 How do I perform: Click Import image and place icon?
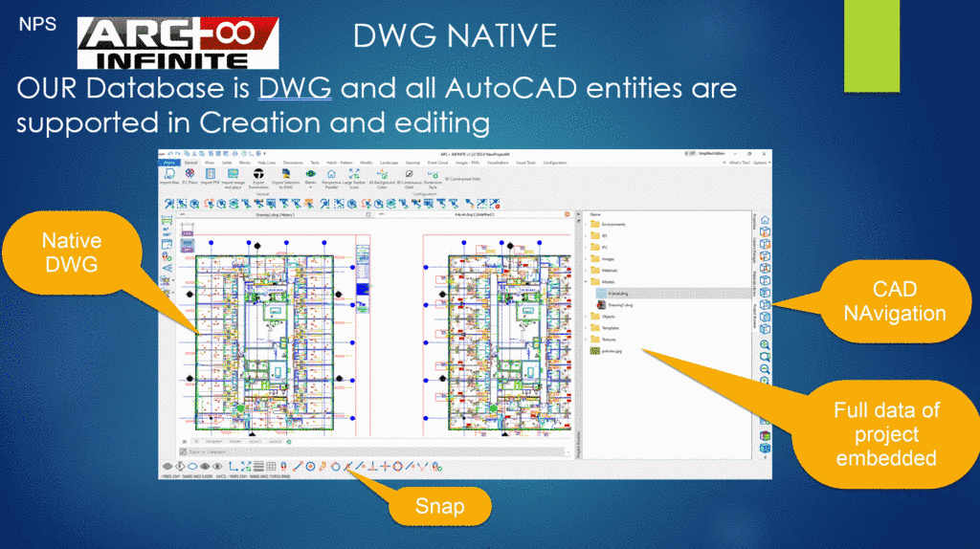[234, 178]
